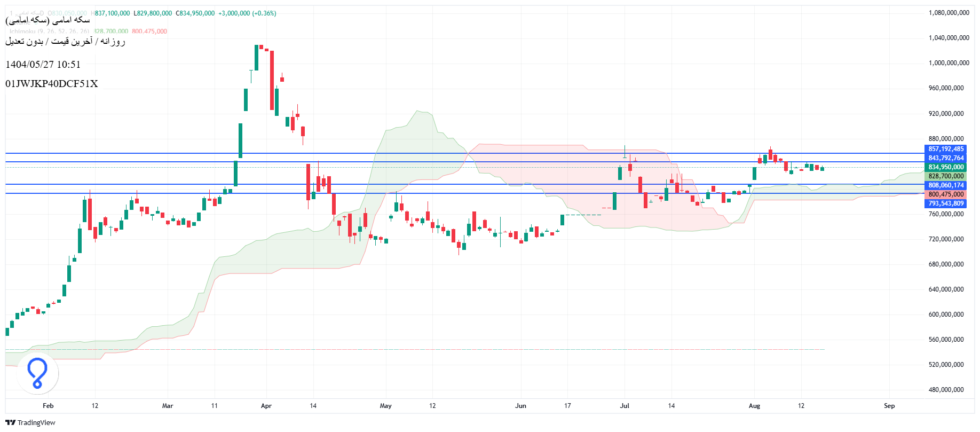This screenshot has height=432, width=980.
Task: Click the green 834,950,000 current price label
Action: tap(945, 167)
